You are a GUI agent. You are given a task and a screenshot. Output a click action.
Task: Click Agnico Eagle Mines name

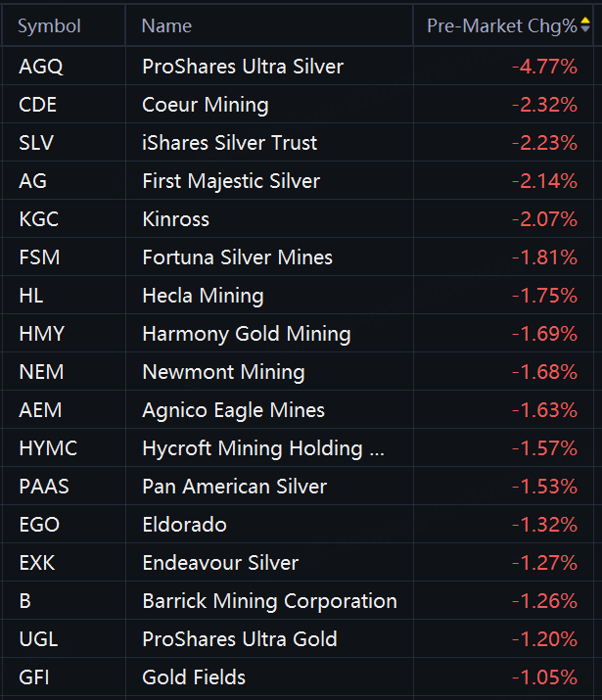pyautogui.click(x=233, y=410)
